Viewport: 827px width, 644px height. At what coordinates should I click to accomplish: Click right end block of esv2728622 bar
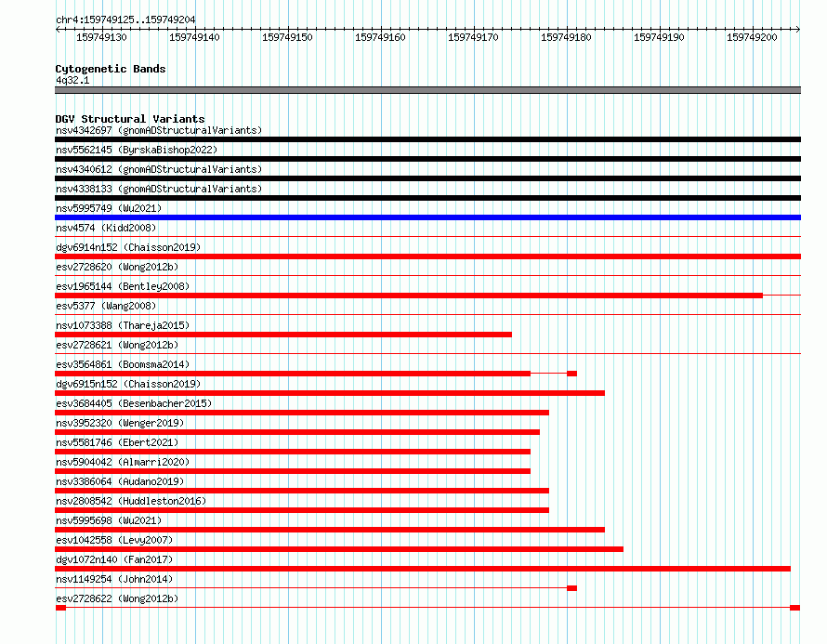795,608
